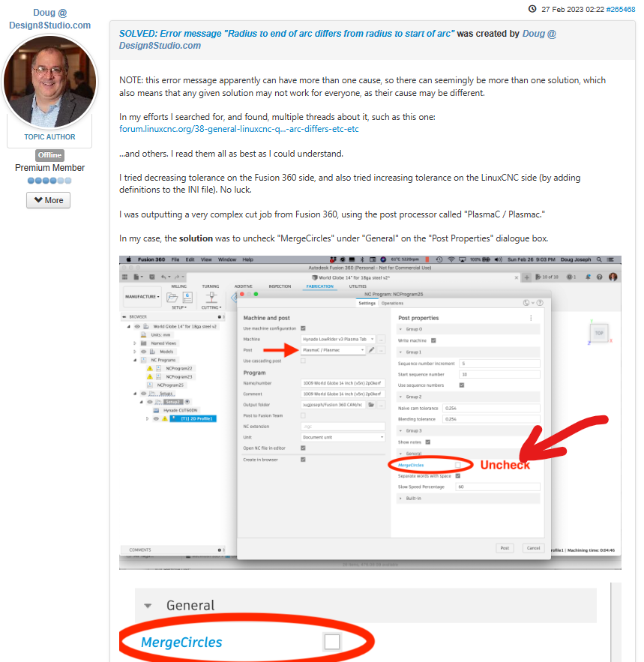This screenshot has height=662, width=644.
Task: Toggle the Create in browser checkbox
Action: coord(303,460)
